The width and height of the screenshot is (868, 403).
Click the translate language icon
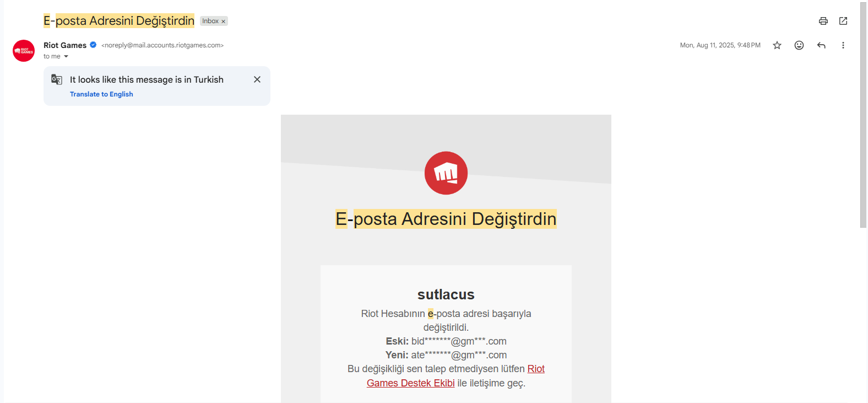[57, 79]
